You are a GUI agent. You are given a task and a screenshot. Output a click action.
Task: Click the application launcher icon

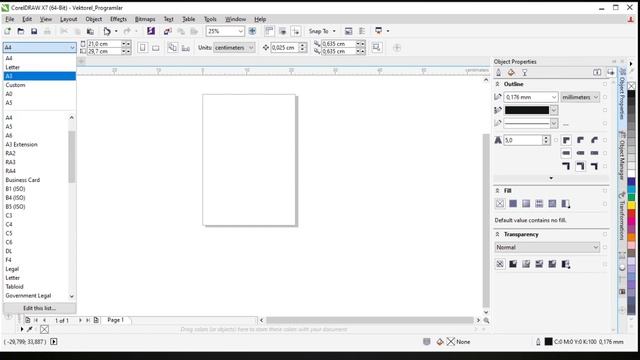[x=378, y=31]
